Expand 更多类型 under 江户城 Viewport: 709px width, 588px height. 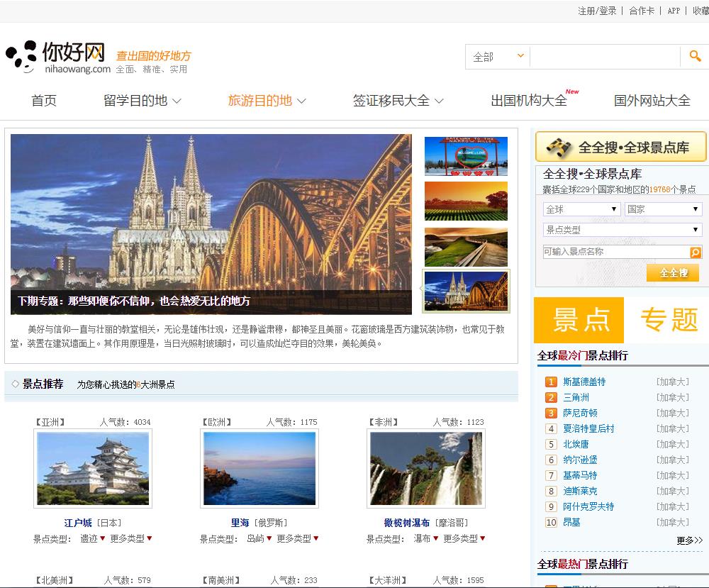tap(131, 538)
